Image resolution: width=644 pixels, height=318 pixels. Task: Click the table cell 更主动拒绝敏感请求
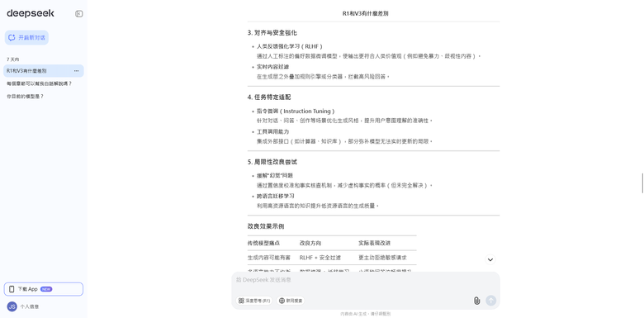[x=383, y=258]
